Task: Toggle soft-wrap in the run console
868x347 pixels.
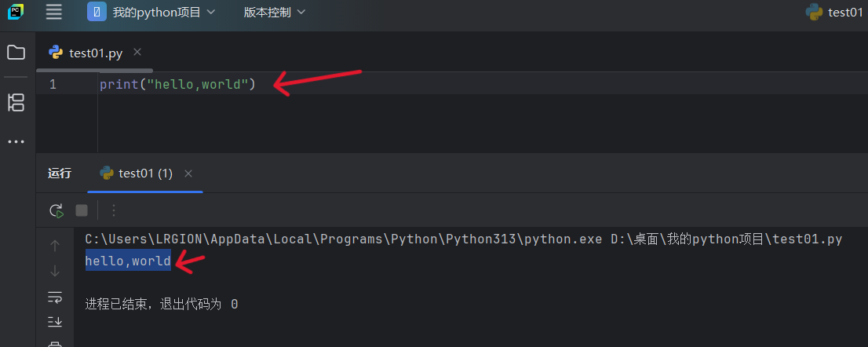Action: point(55,297)
